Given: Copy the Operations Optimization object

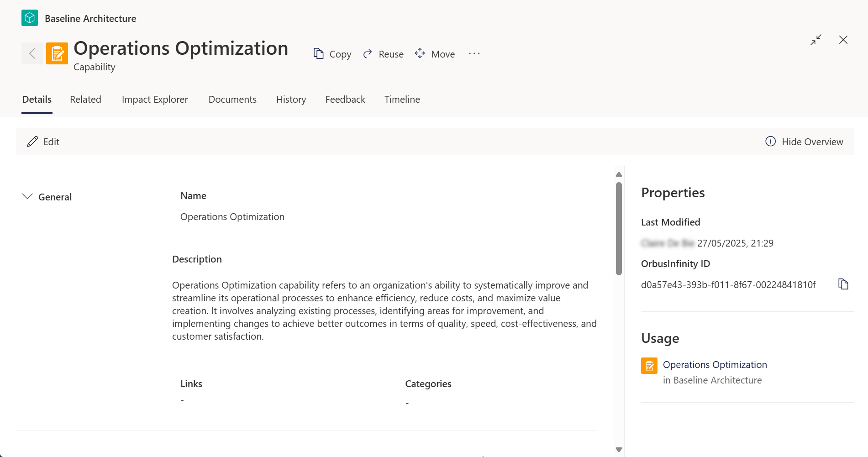Looking at the screenshot, I should click(332, 54).
